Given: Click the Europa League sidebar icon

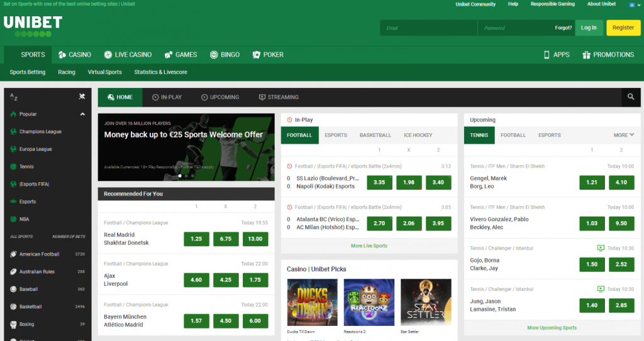Looking at the screenshot, I should [13, 149].
